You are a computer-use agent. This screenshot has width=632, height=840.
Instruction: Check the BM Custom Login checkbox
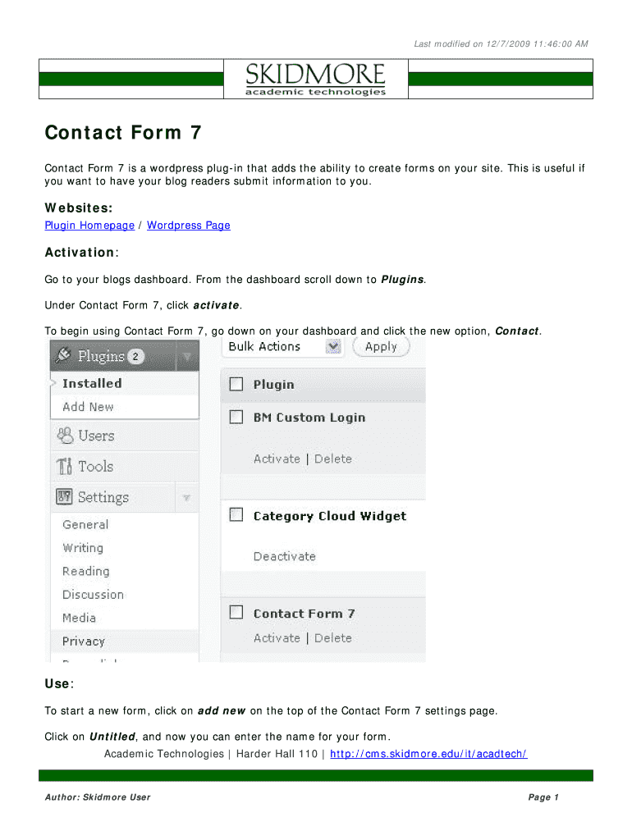coord(236,417)
